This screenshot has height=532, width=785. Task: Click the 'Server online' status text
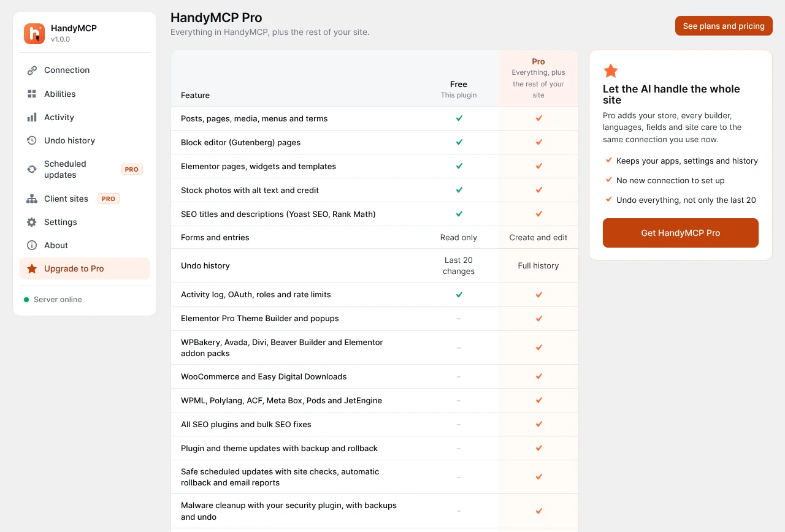58,300
